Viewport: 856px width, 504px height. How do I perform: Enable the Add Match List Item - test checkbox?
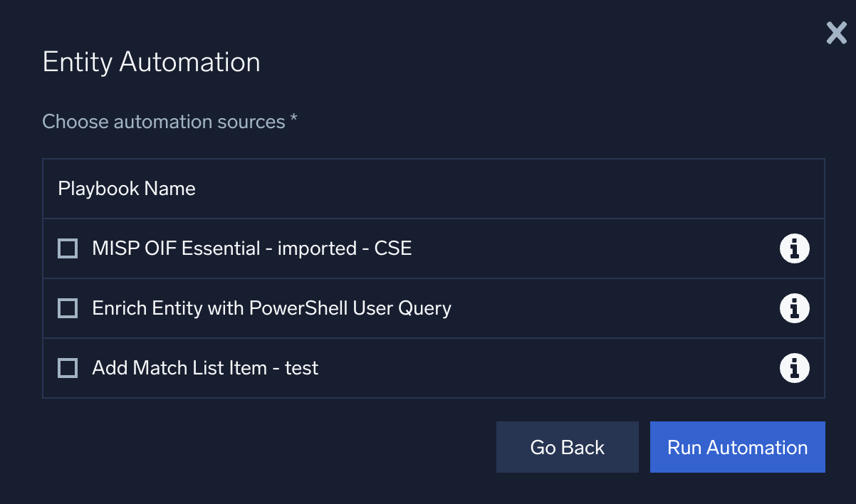[67, 368]
